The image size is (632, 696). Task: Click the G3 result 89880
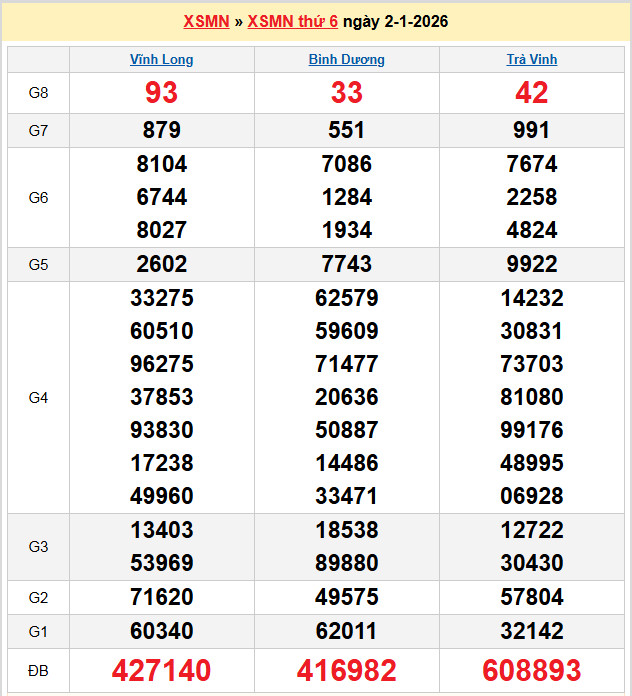click(x=346, y=563)
